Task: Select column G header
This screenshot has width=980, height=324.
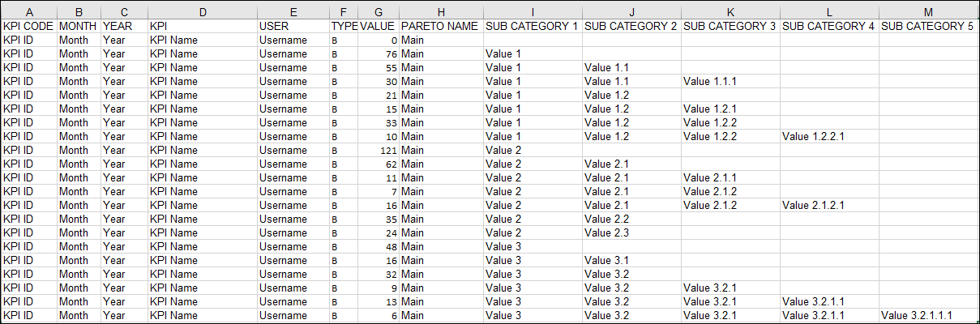Action: tap(379, 12)
